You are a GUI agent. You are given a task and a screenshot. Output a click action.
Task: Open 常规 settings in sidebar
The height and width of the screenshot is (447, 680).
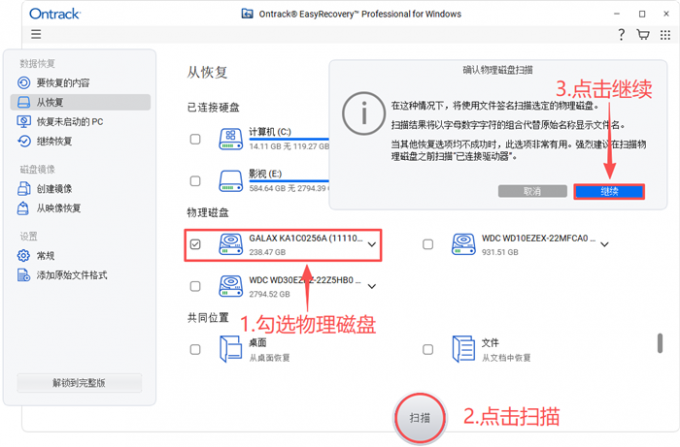click(81, 255)
